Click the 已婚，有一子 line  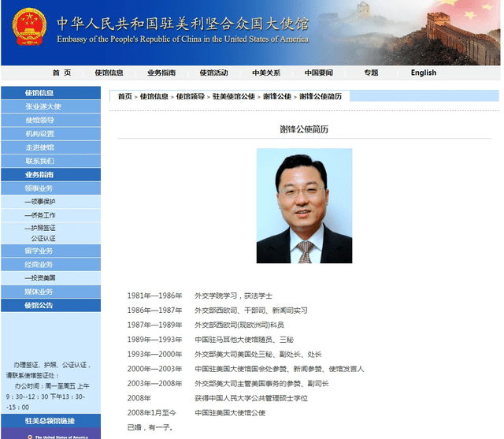(150, 427)
